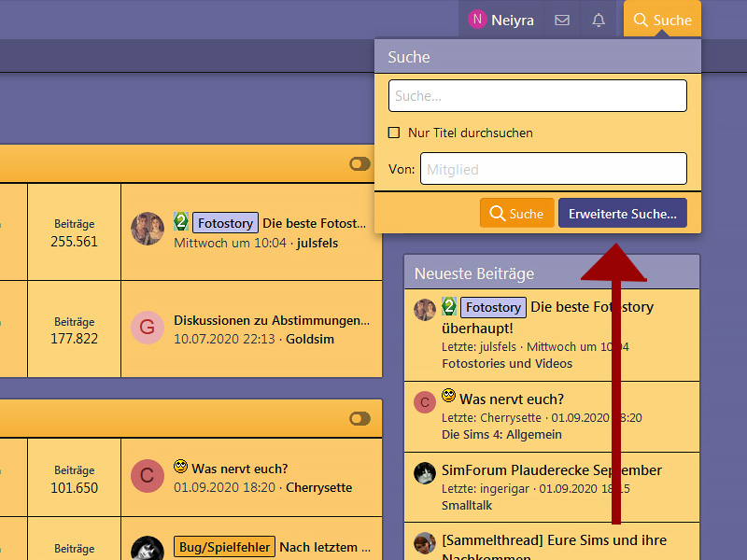Screen dimensions: 747x560
Task: Open Erweiterte Suche... advanced search
Action: tap(622, 213)
